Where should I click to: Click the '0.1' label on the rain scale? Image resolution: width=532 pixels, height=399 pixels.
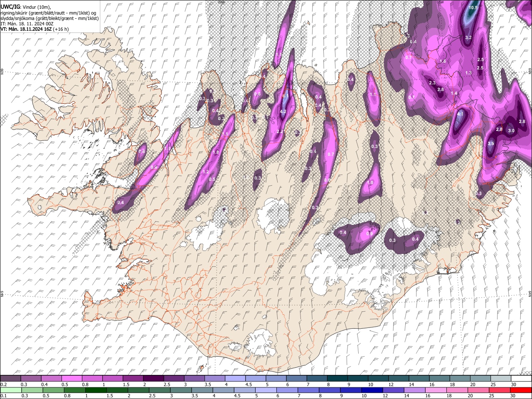(3, 396)
